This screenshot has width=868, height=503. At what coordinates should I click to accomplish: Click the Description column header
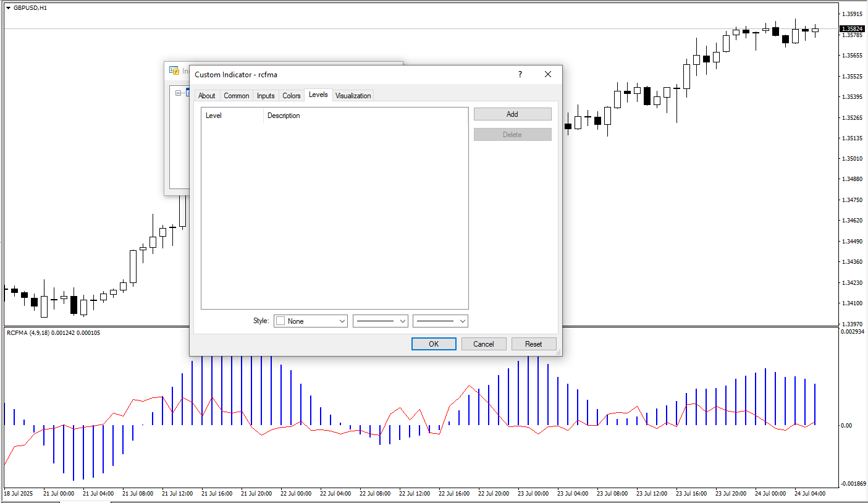pyautogui.click(x=284, y=116)
